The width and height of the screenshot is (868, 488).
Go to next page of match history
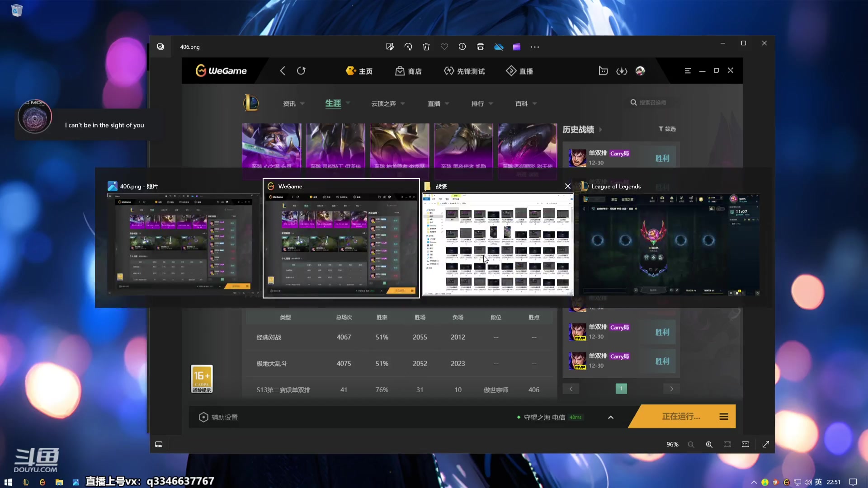click(671, 389)
